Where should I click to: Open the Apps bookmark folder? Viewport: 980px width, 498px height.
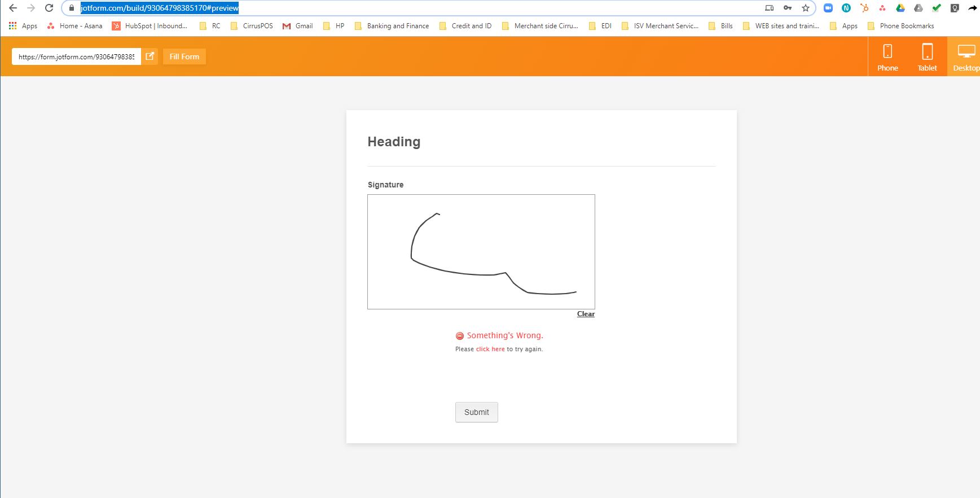point(843,26)
